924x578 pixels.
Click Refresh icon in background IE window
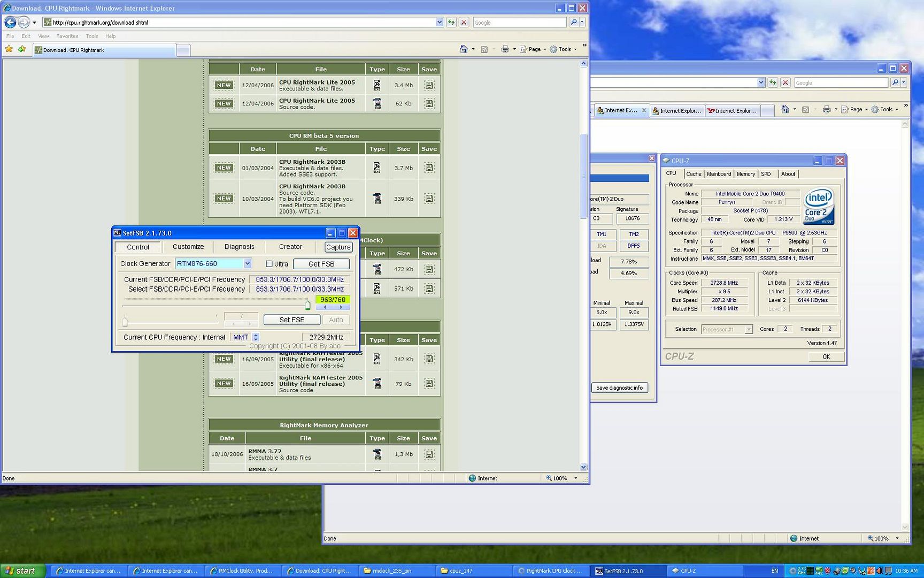tap(773, 82)
